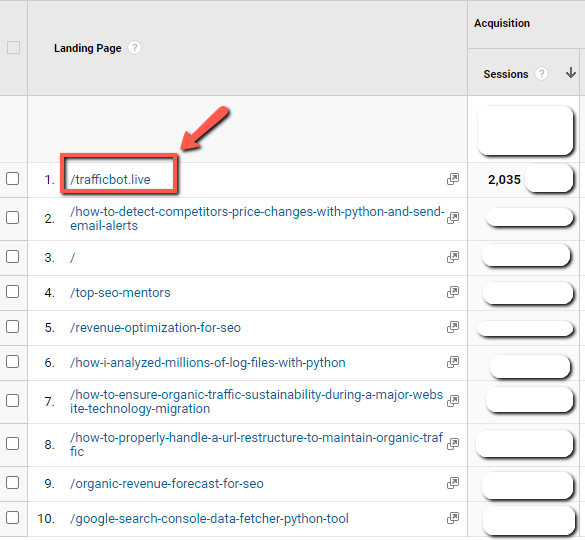Tick checkbox for row 7 technology-migration article
Screen dimensions: 585x540
coord(12,400)
